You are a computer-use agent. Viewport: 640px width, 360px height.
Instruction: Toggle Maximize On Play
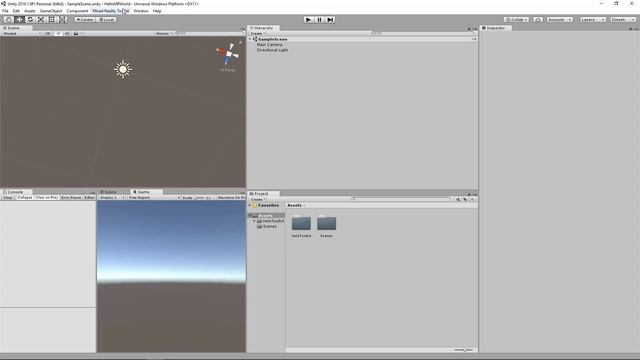(231, 198)
